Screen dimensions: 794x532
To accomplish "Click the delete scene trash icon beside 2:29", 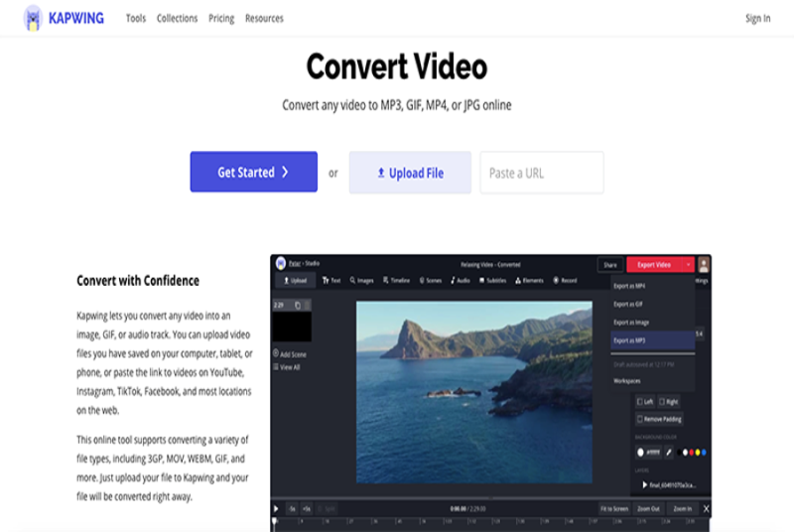I will pos(307,306).
